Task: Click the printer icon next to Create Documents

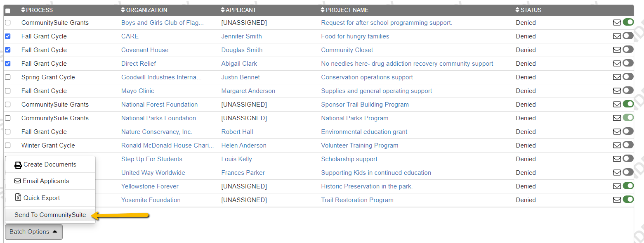Action: (x=18, y=164)
